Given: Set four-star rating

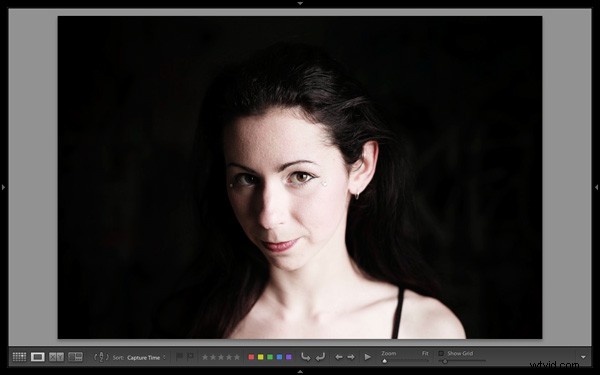Looking at the screenshot, I should coord(229,357).
